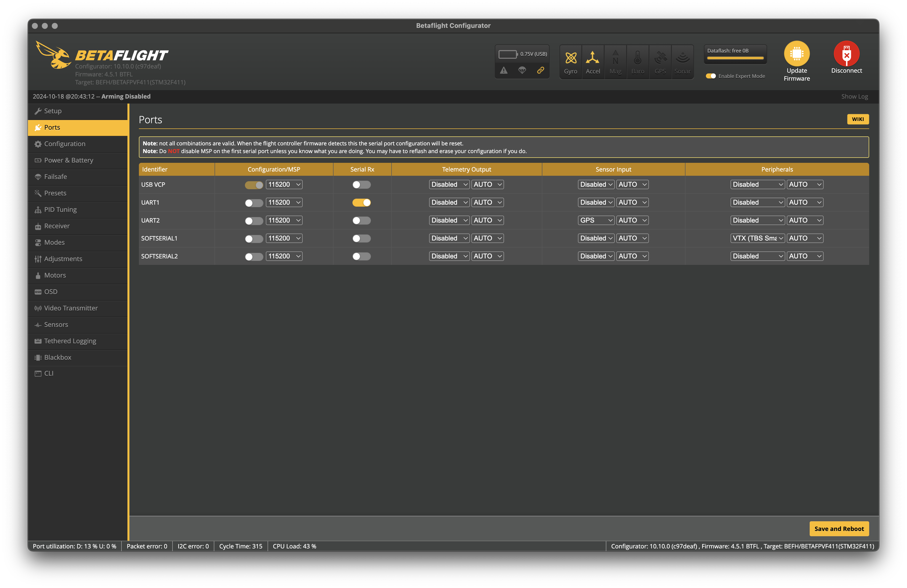Enable Serial Rx on SOFTSERIAL2

[361, 256]
